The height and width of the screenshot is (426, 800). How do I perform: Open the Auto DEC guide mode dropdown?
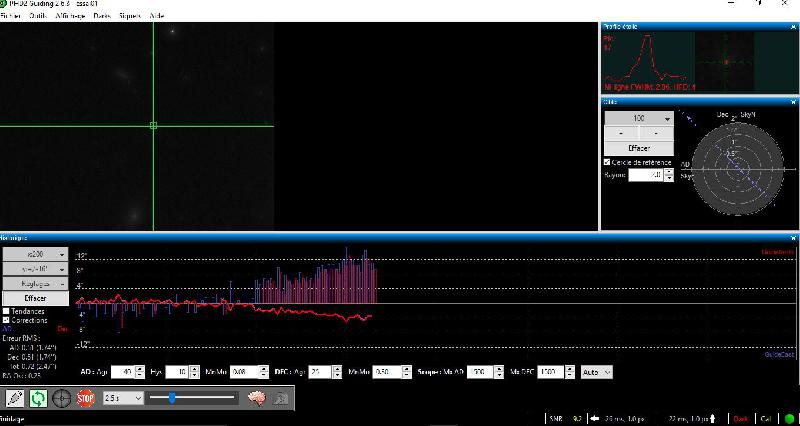(x=596, y=372)
